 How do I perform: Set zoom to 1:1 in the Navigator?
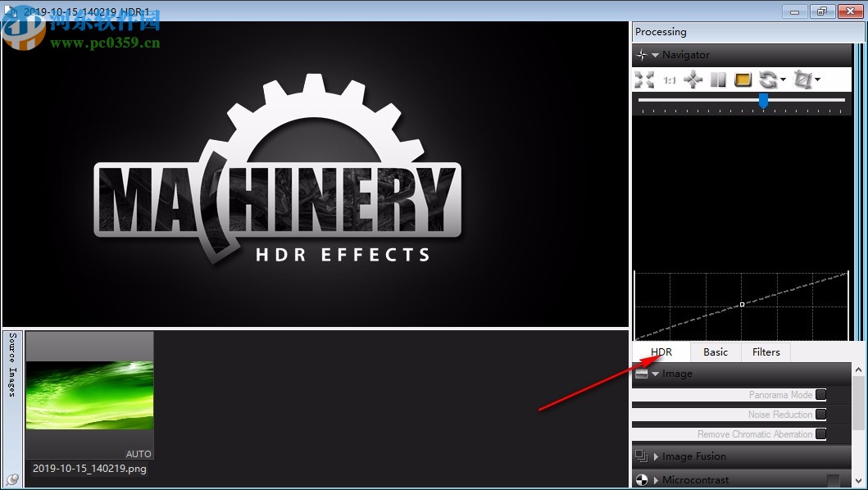coord(668,79)
